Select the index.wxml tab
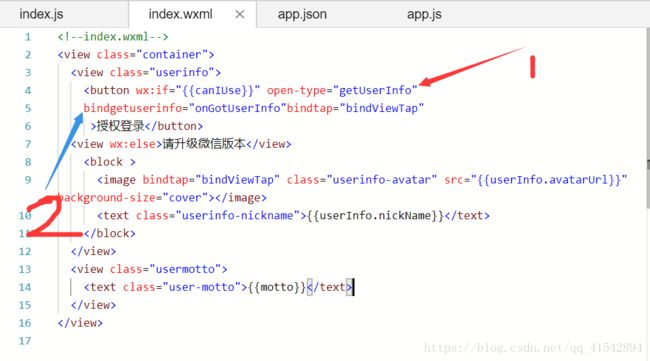The image size is (650, 361). pos(180,14)
